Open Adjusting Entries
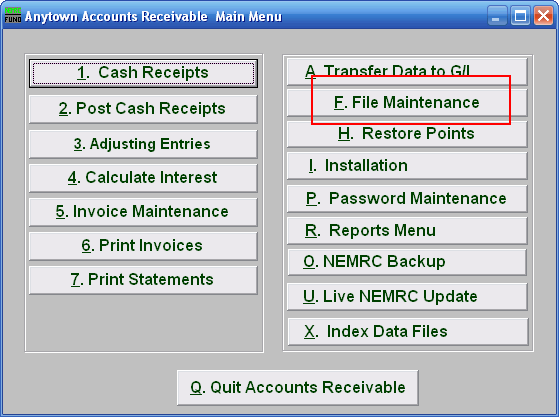Screen dimensions: 559x417 tap(143, 144)
